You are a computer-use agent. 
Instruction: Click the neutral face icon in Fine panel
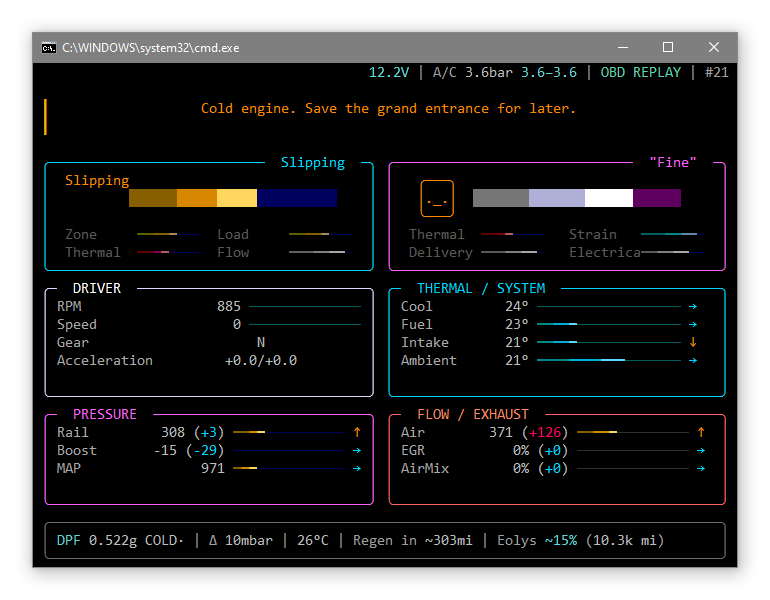tap(437, 198)
